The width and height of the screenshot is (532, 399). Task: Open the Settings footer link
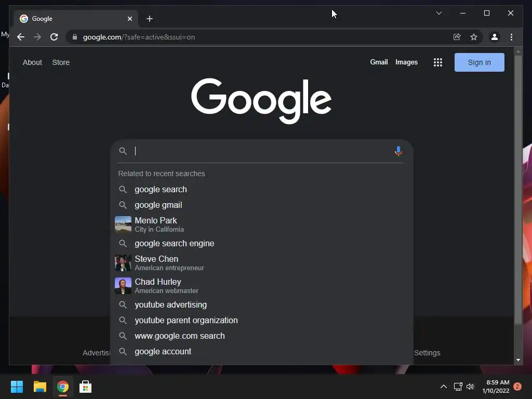point(427,353)
